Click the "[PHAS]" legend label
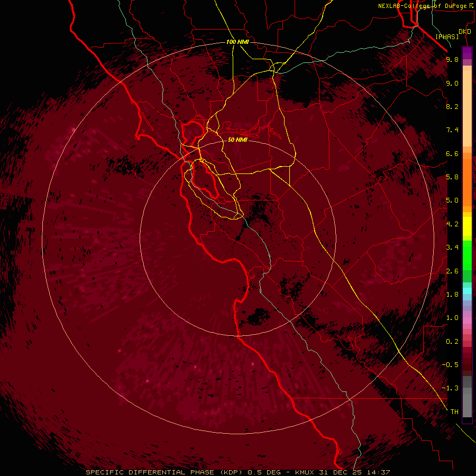476x476 pixels. coord(447,36)
